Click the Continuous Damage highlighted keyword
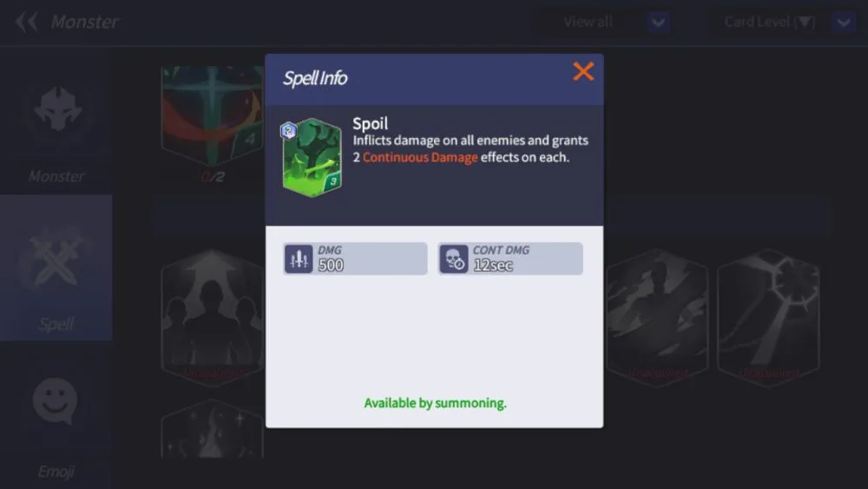Image resolution: width=868 pixels, height=489 pixels. tap(420, 157)
